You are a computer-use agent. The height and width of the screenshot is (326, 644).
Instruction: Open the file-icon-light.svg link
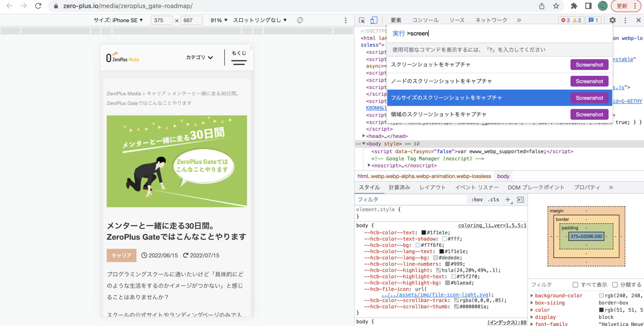coord(435,294)
